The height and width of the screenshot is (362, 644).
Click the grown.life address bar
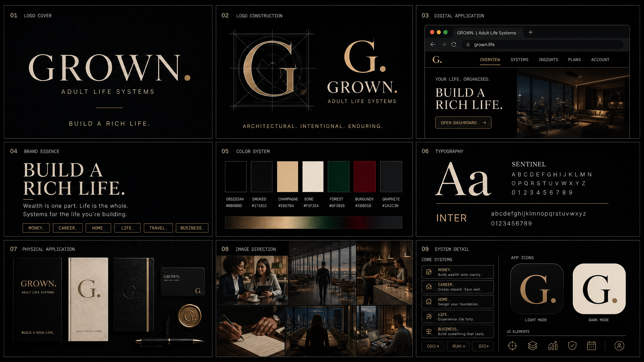[543, 44]
